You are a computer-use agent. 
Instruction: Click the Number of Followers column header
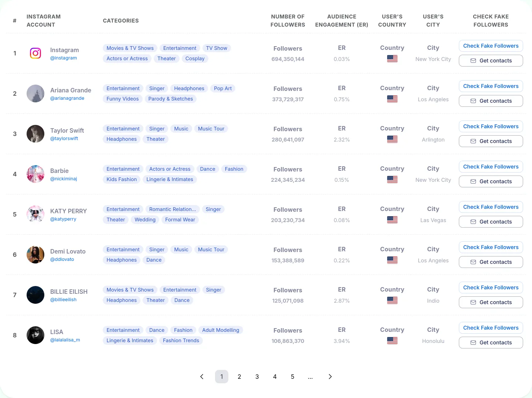tap(288, 21)
